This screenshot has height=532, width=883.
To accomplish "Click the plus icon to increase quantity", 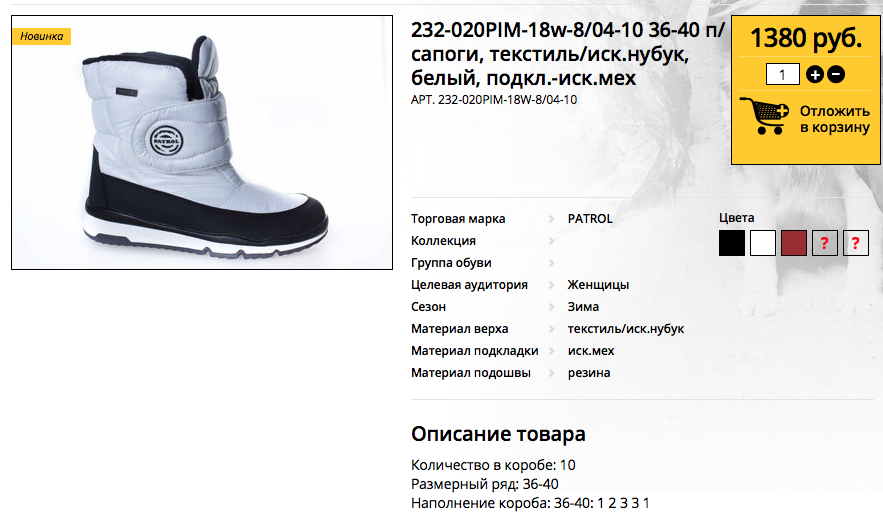I will [814, 74].
